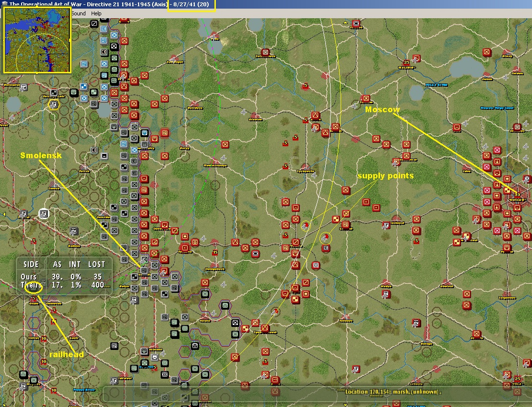Viewport: 532px width, 407px height.
Task: Select the black counter with the cyan face
Action: 145,133
